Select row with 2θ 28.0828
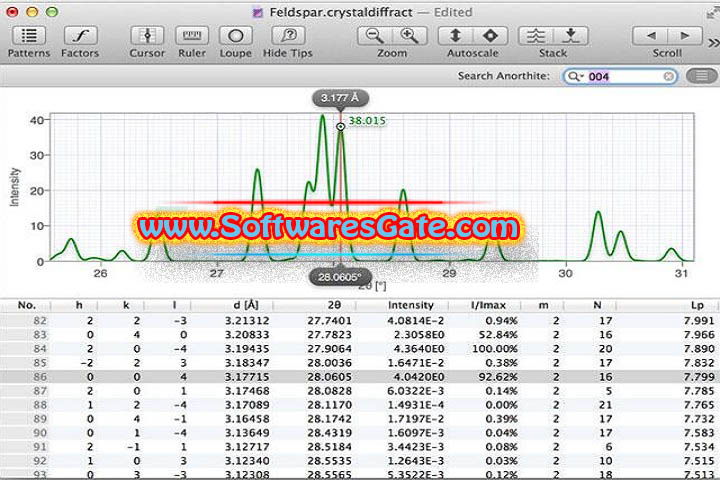The width and height of the screenshot is (720, 480). click(360, 391)
